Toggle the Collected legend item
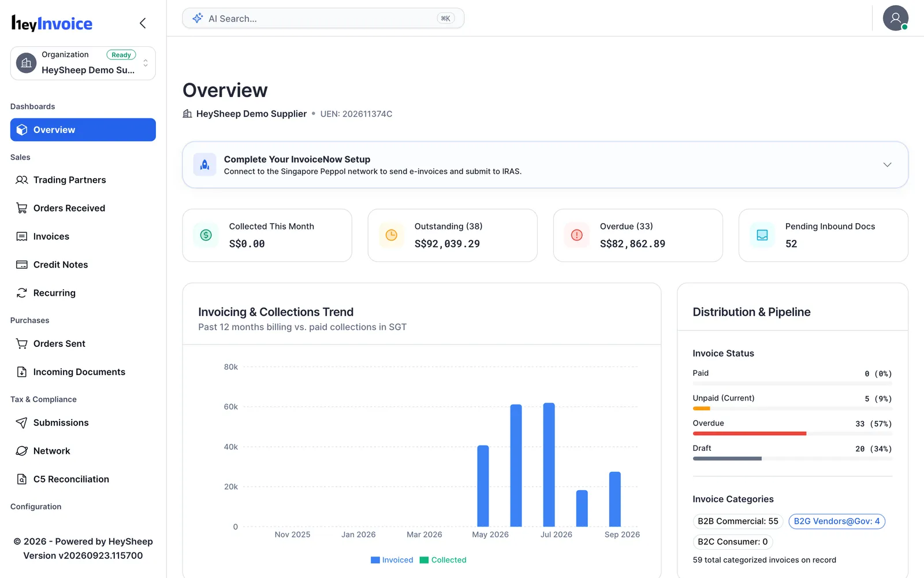 tap(443, 560)
